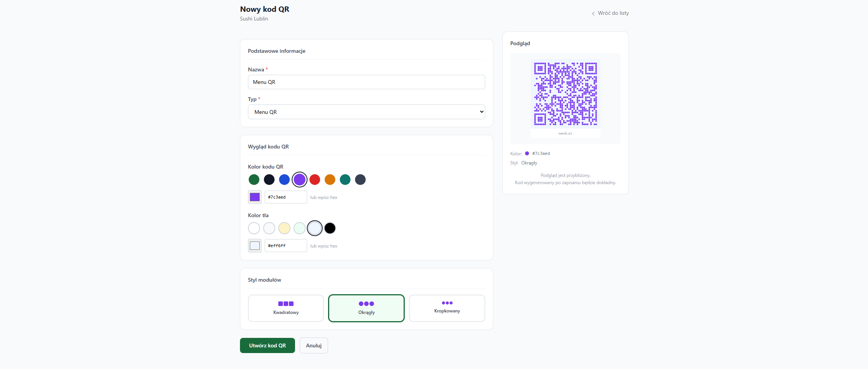Screen dimensions: 868x369
Task: Select the black QR code color swatch
Action: (269, 180)
